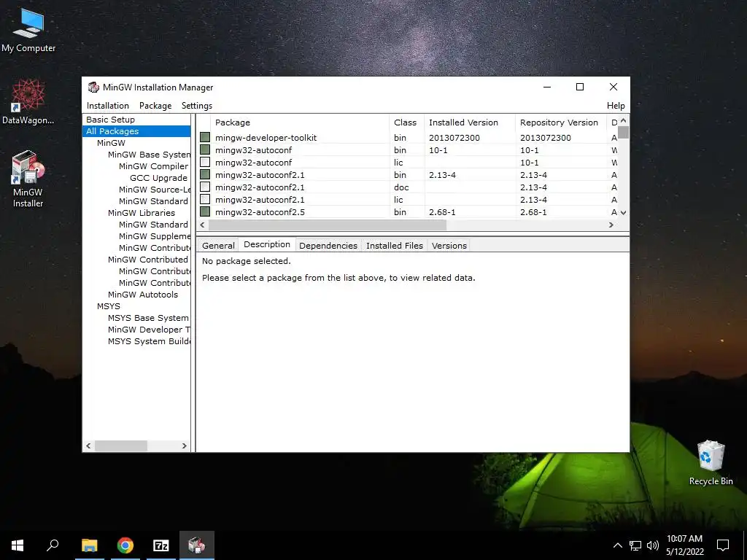The image size is (747, 560).
Task: Toggle mingw32-autoconf2.1 bin checkbox
Action: 205,174
